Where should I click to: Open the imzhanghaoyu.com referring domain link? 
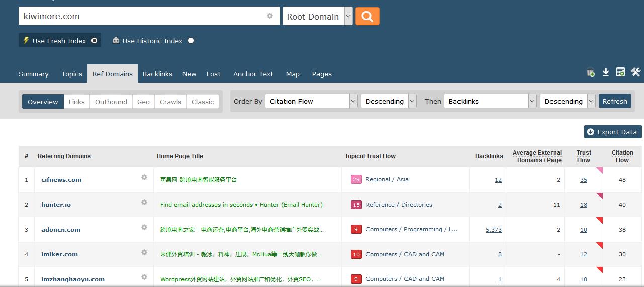click(73, 279)
